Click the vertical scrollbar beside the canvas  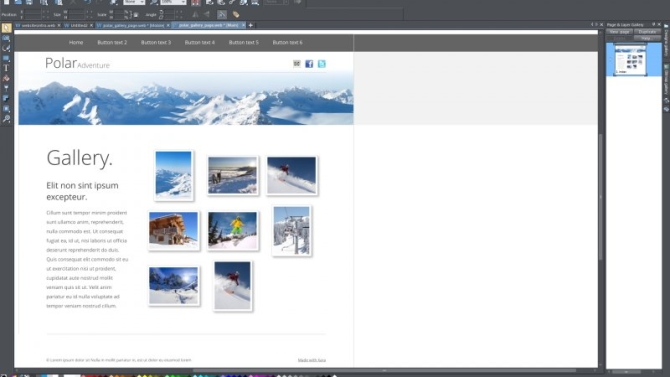click(x=600, y=197)
